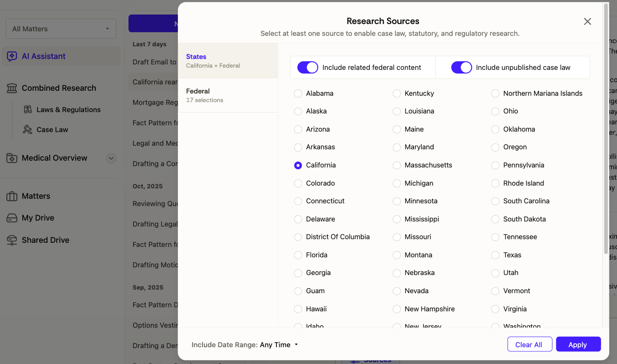Open the Include Date Range dropdown

click(279, 344)
